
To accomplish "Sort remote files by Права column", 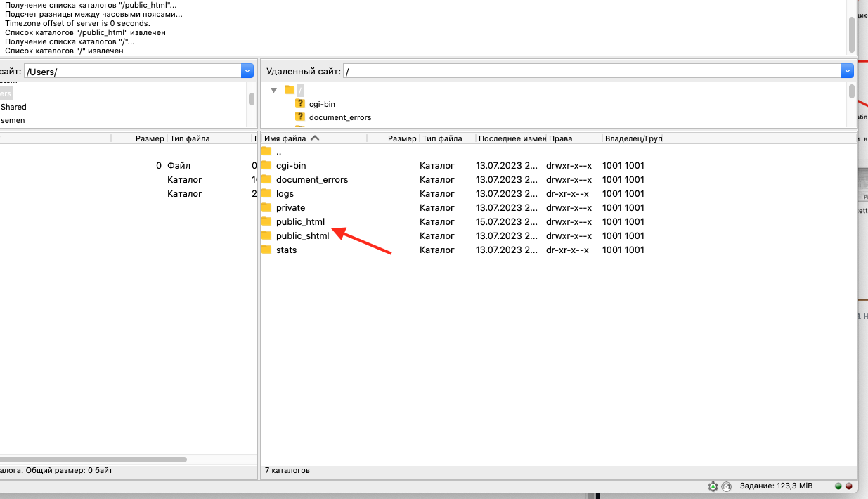I will [x=574, y=138].
